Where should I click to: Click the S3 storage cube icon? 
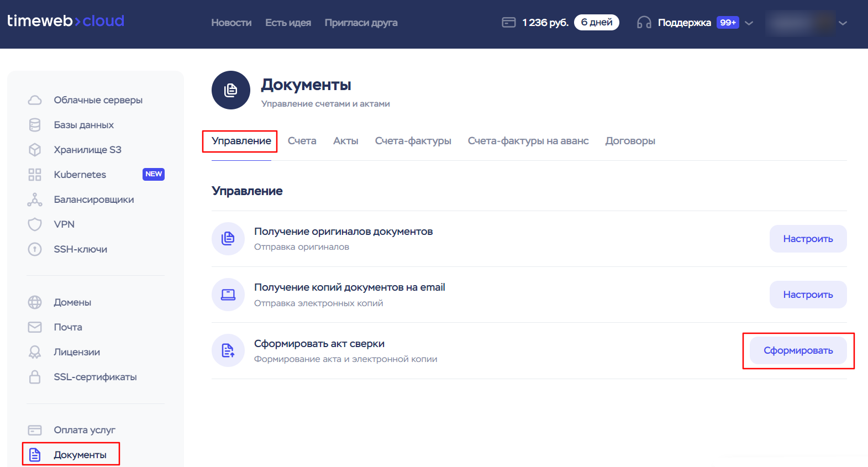point(35,150)
